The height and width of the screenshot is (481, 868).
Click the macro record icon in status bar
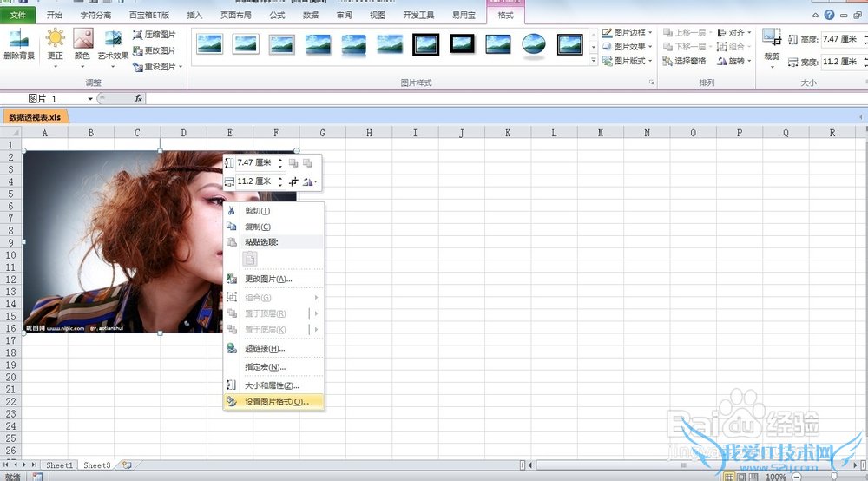(37, 477)
